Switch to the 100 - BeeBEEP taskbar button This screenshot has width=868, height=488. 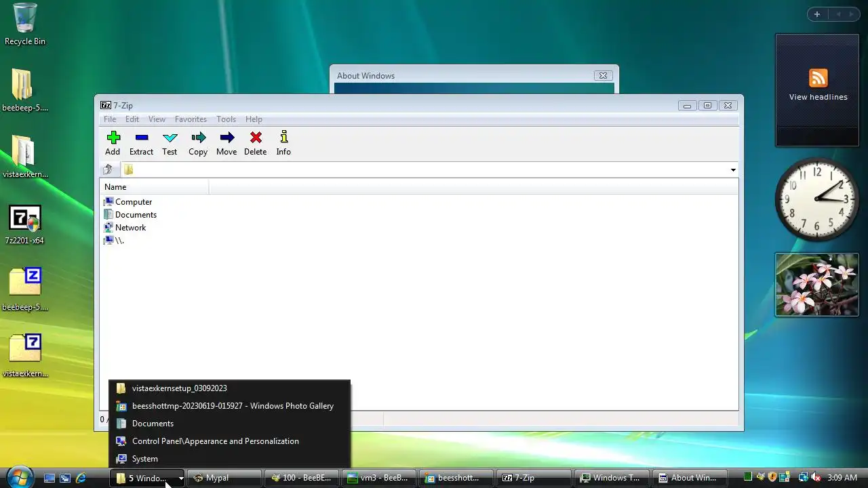pos(301,478)
